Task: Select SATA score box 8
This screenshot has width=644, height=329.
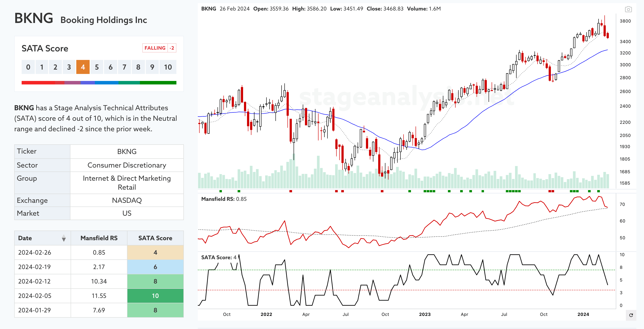Action: click(x=138, y=67)
